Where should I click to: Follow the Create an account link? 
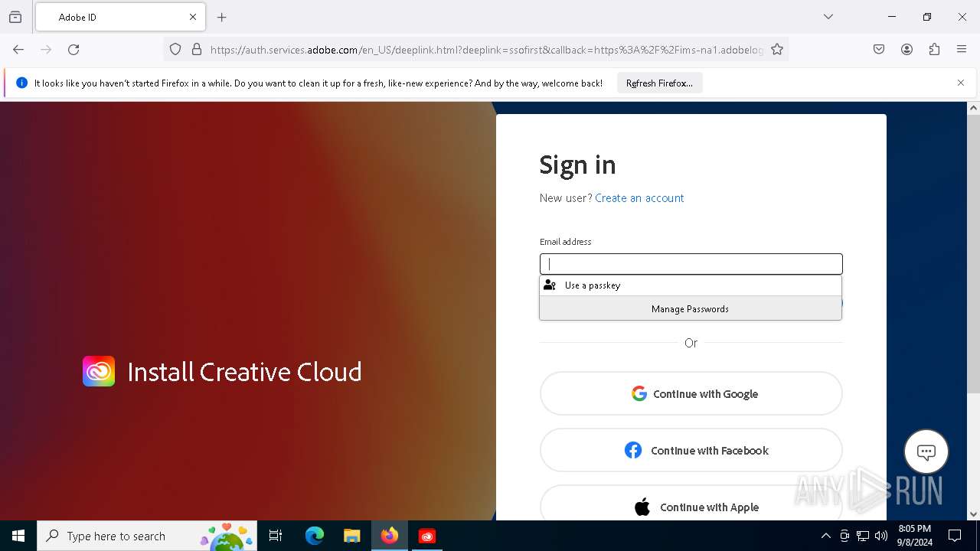tap(639, 197)
